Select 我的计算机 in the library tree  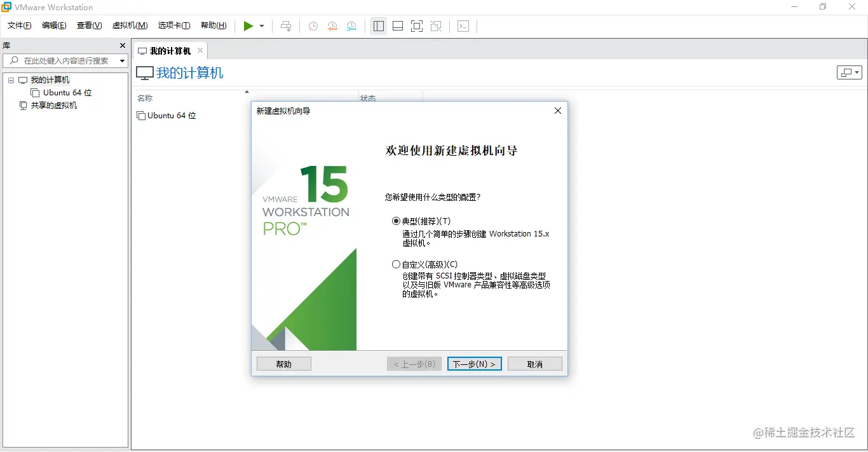(50, 80)
